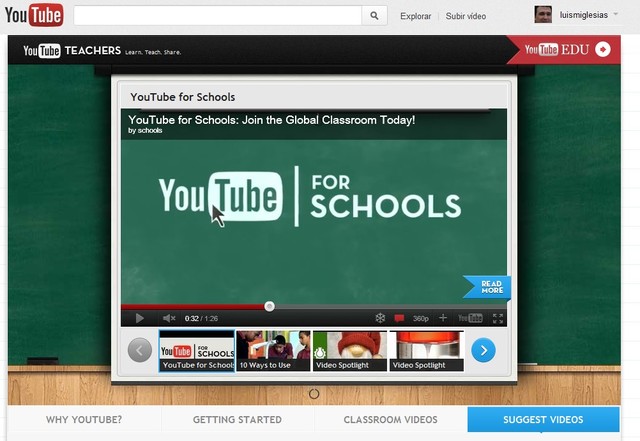This screenshot has width=640, height=441.
Task: Open the Explorar link
Action: [416, 16]
